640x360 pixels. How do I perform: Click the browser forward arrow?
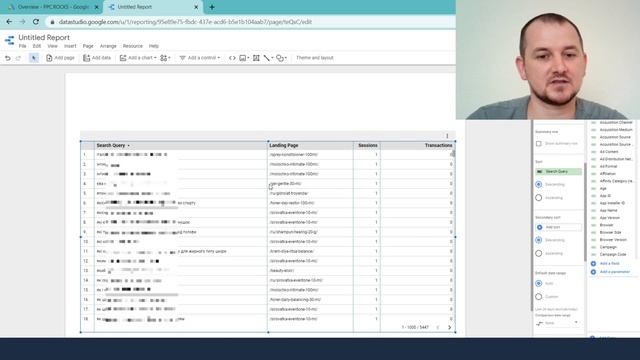coord(22,22)
